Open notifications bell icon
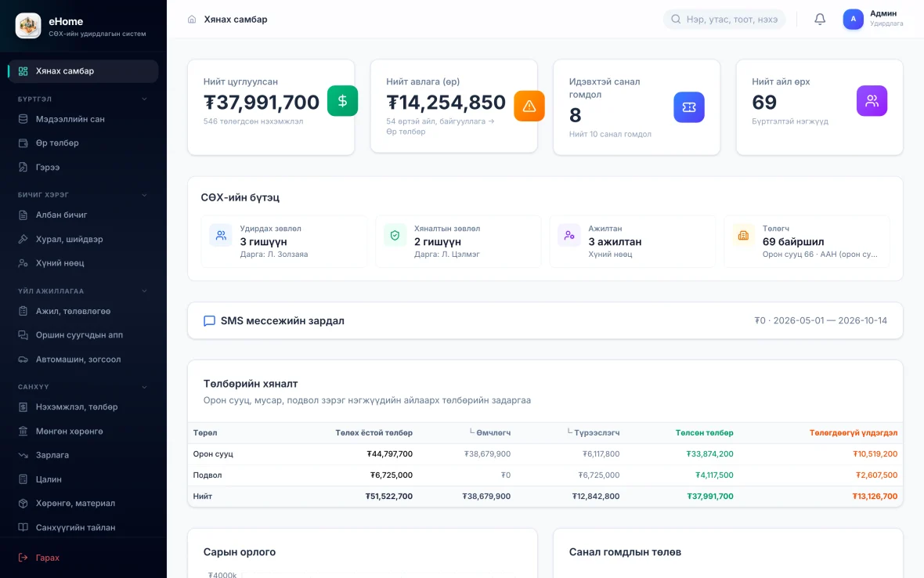Screen dimensions: 924x578 coord(820,20)
